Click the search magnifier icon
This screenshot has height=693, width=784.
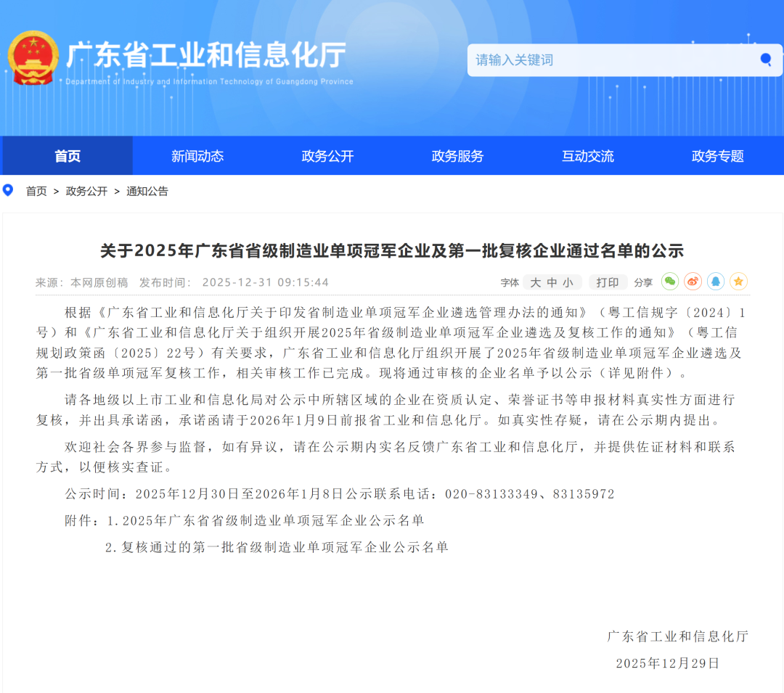point(765,60)
